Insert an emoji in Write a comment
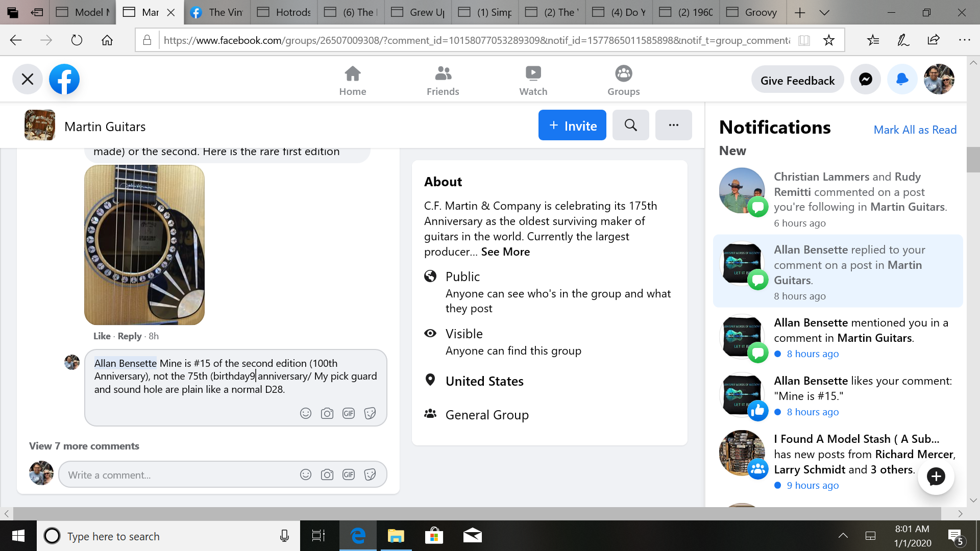Image resolution: width=980 pixels, height=551 pixels. coord(306,475)
